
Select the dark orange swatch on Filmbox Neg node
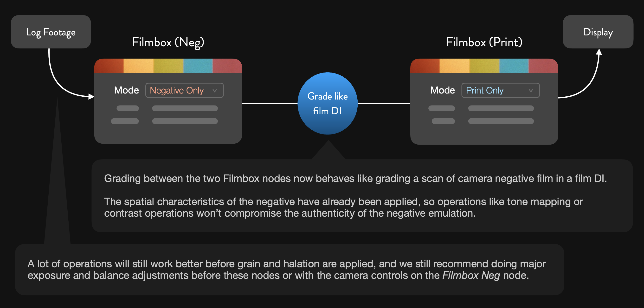(x=109, y=66)
